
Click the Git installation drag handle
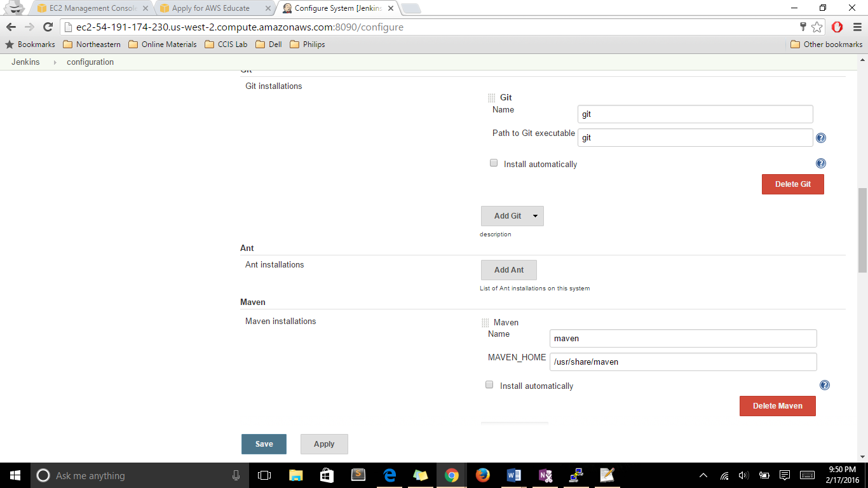tap(491, 98)
